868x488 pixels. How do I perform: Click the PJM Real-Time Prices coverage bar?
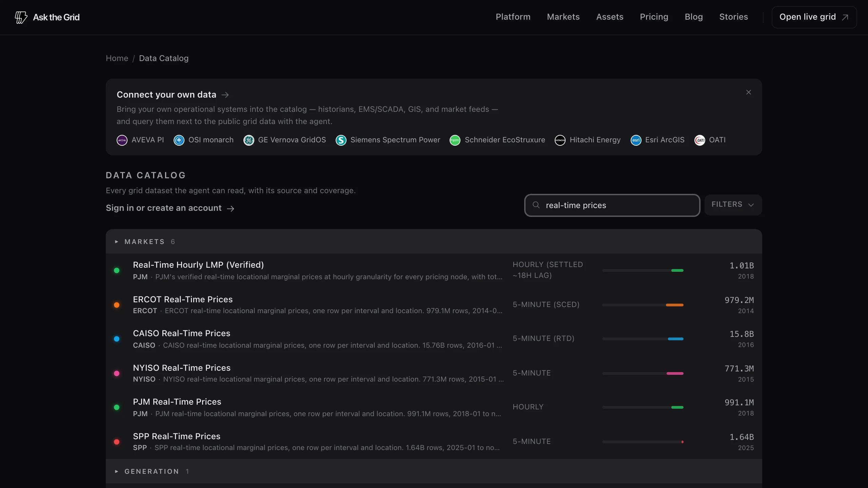pyautogui.click(x=643, y=407)
